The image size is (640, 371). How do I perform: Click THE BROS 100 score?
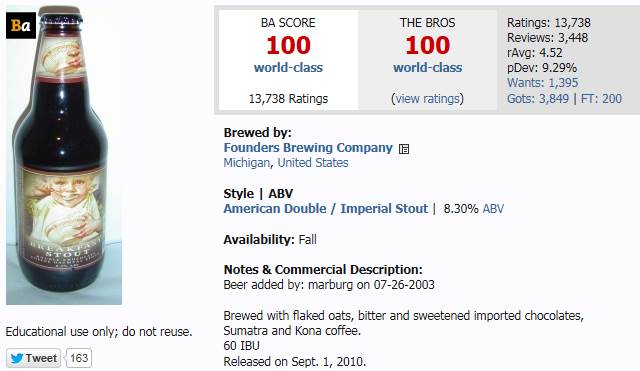pyautogui.click(x=428, y=45)
